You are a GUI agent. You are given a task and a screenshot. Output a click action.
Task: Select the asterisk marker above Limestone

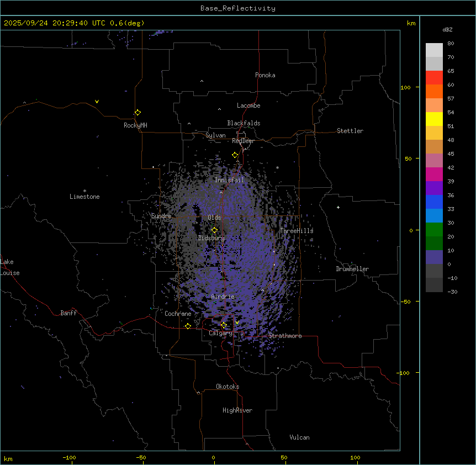pos(84,191)
